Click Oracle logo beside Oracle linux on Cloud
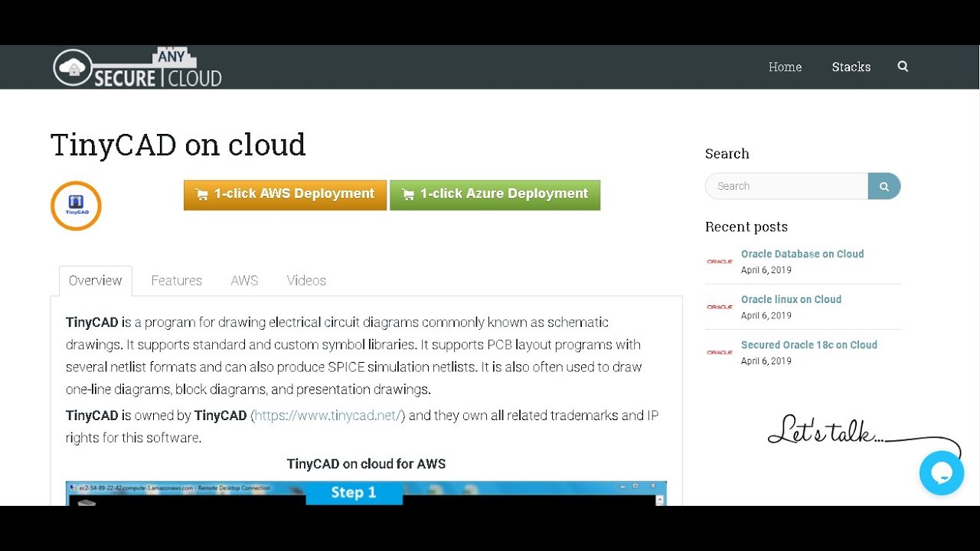 (720, 307)
